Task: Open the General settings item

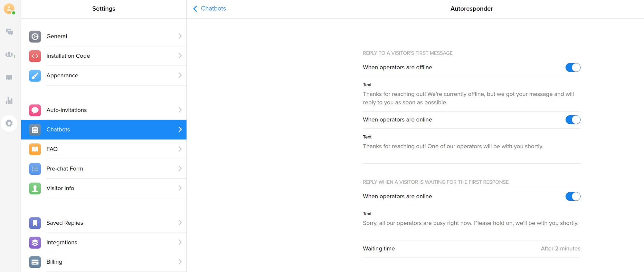Action: [x=104, y=36]
